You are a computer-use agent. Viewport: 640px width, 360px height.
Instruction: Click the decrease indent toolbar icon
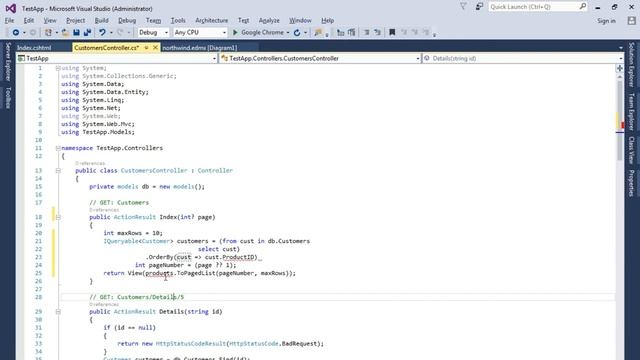(x=340, y=33)
